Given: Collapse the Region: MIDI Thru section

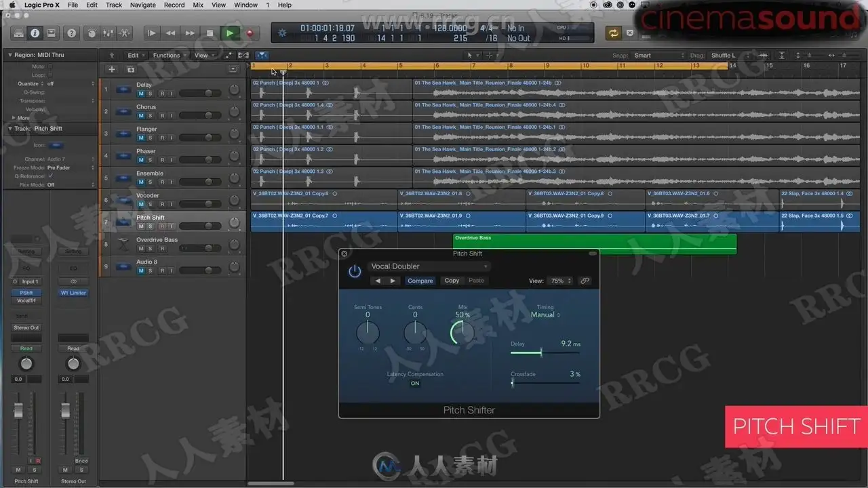Looking at the screenshot, I should point(10,55).
